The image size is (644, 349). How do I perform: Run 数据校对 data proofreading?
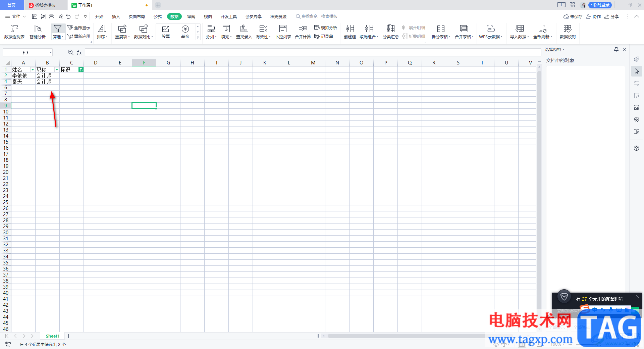point(568,32)
